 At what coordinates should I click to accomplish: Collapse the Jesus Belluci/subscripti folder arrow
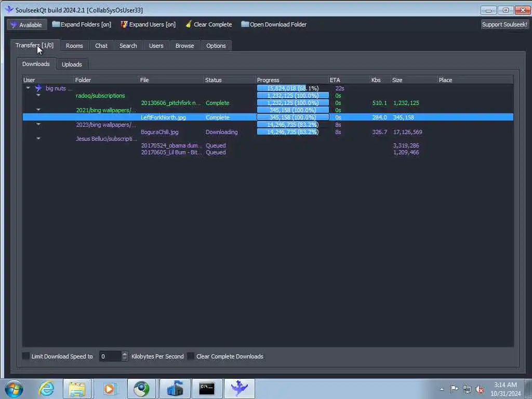point(38,138)
